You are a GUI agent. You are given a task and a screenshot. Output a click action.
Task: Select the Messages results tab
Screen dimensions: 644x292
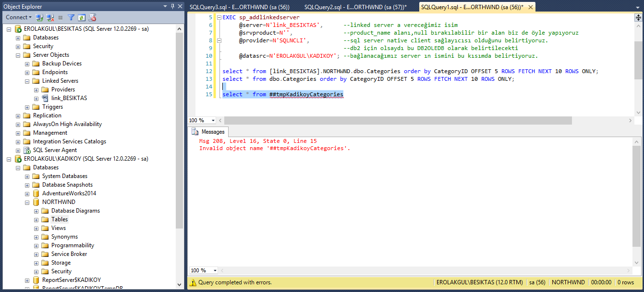pyautogui.click(x=208, y=132)
